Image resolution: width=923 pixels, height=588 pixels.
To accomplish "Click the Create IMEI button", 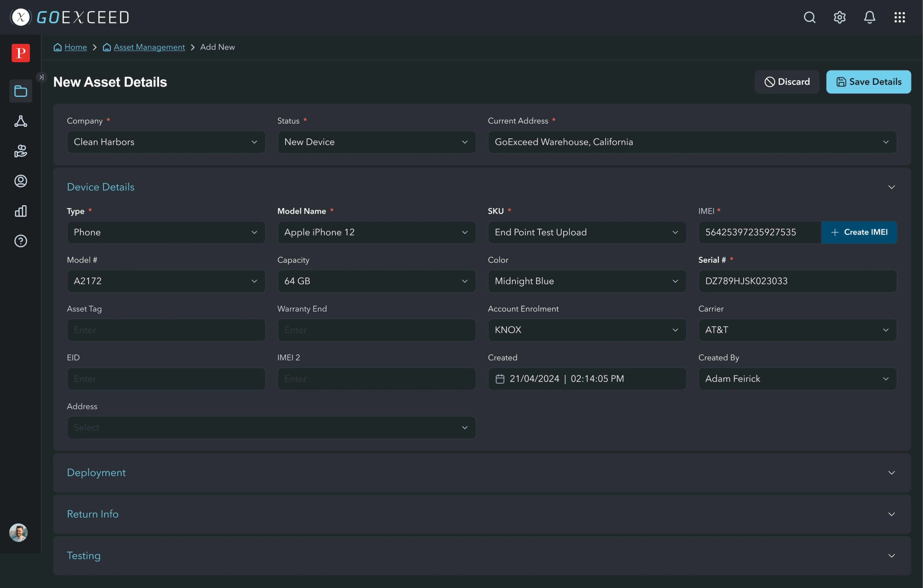I will click(x=859, y=232).
